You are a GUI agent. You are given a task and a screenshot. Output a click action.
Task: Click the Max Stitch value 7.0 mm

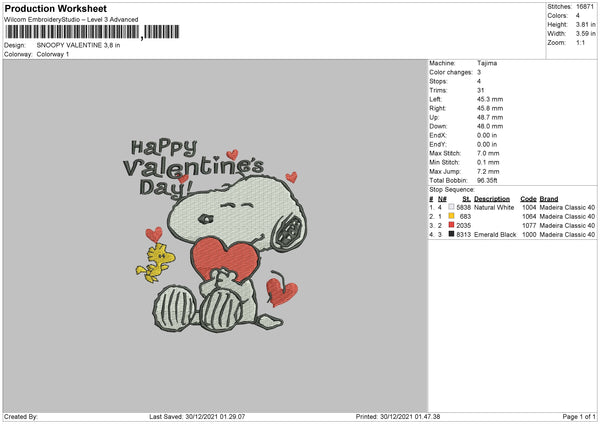[x=488, y=153]
